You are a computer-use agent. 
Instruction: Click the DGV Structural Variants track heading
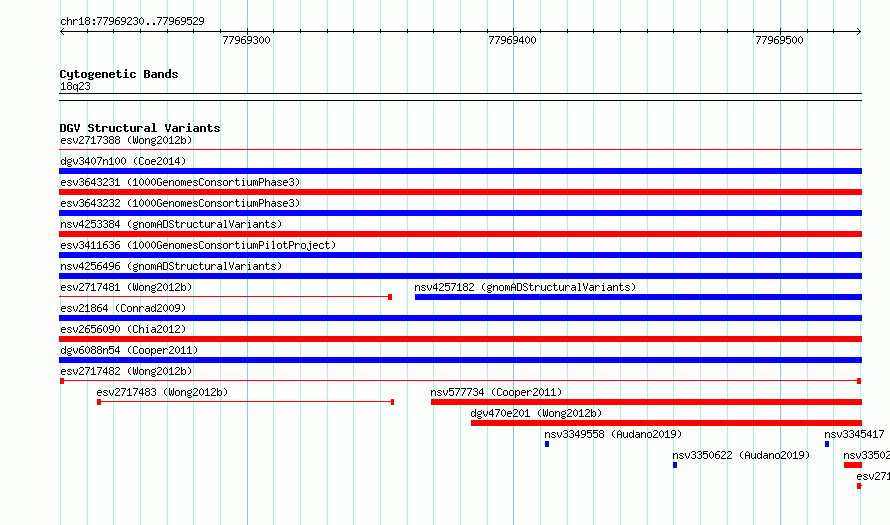click(x=140, y=128)
